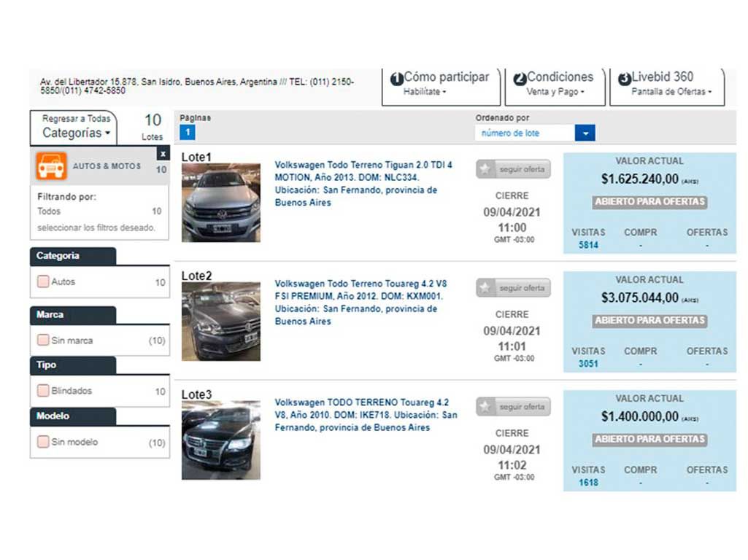
Task: Click the orange Autos & Motos car icon
Action: [x=51, y=166]
